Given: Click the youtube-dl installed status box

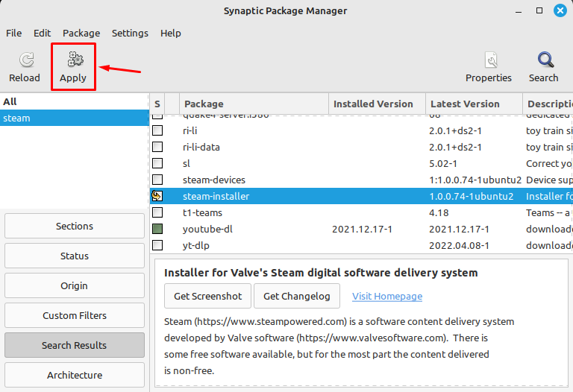Looking at the screenshot, I should click(x=157, y=229).
